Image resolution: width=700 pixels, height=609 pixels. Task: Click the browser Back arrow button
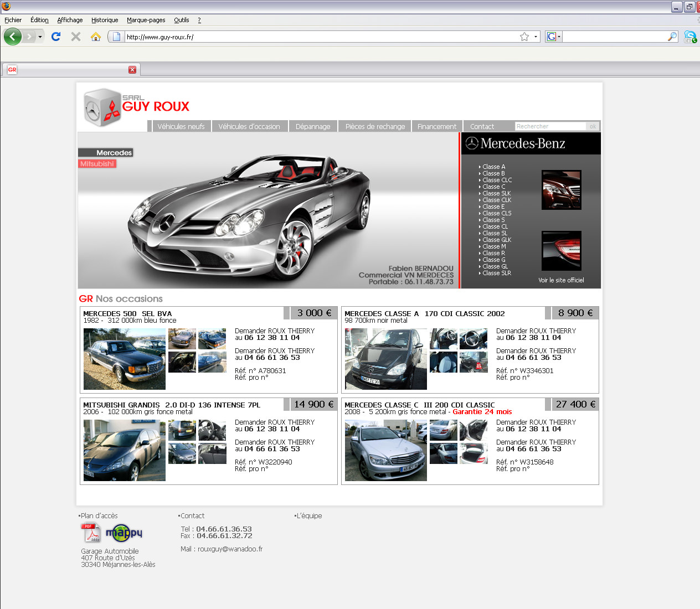[13, 37]
